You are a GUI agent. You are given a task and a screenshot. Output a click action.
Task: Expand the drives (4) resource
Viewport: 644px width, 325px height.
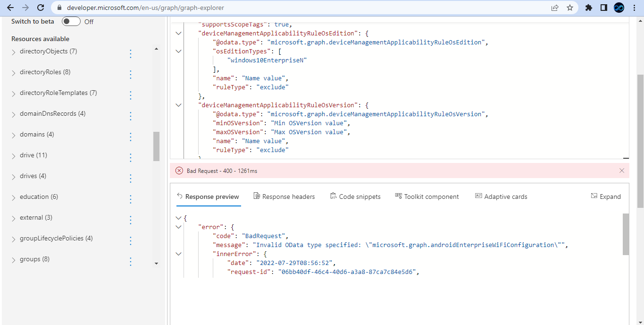[14, 177]
